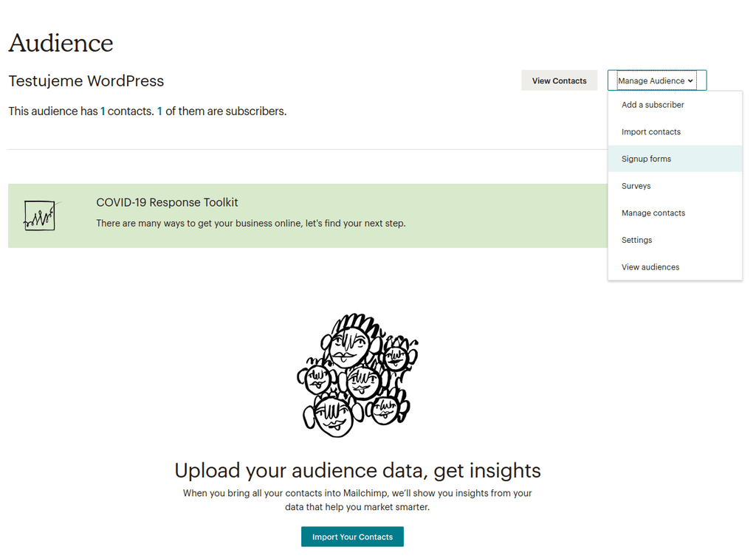Click the Manage Audience chevron arrow
The height and width of the screenshot is (558, 756).
coord(690,81)
